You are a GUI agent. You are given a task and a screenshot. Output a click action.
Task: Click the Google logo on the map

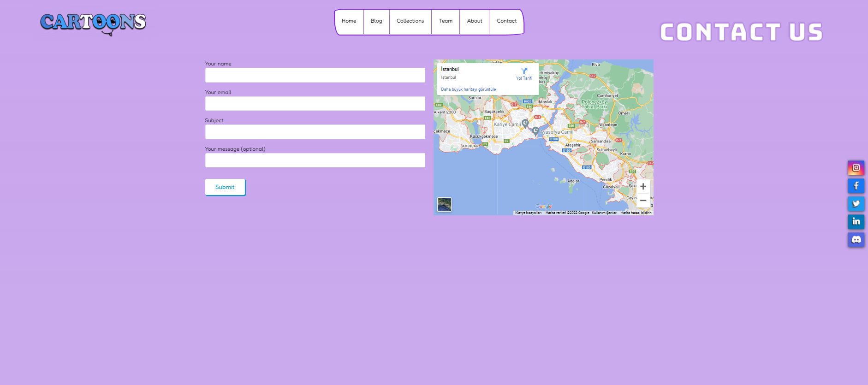(543, 207)
